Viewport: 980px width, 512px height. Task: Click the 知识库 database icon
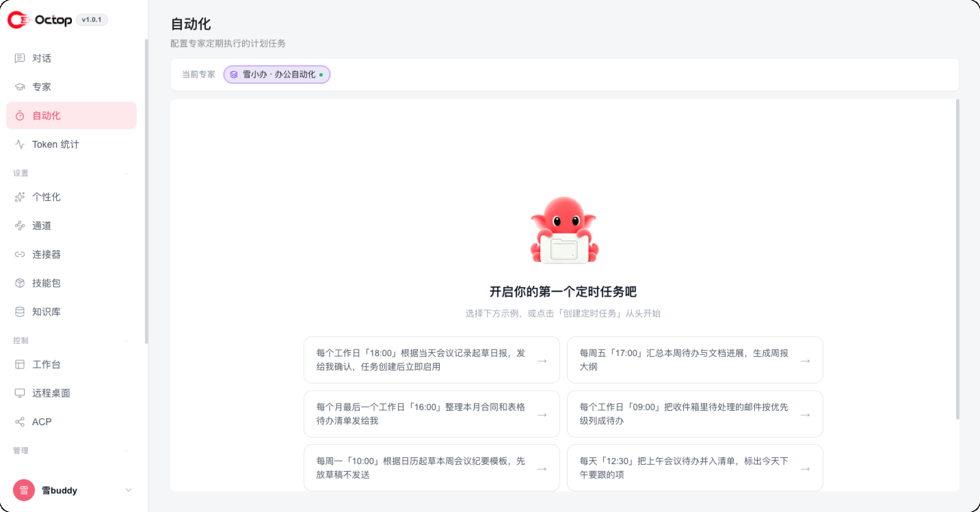(20, 312)
